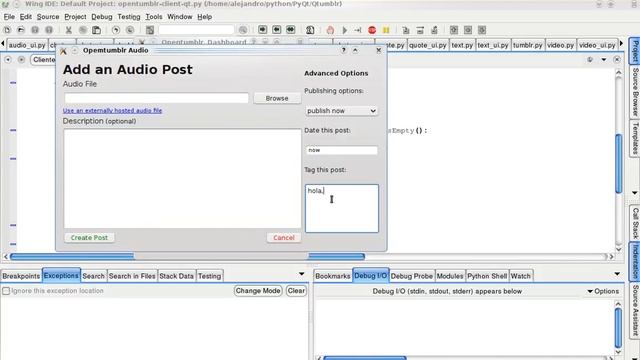
Task: Toggle Ignore this exception location checkbox
Action: click(6, 291)
